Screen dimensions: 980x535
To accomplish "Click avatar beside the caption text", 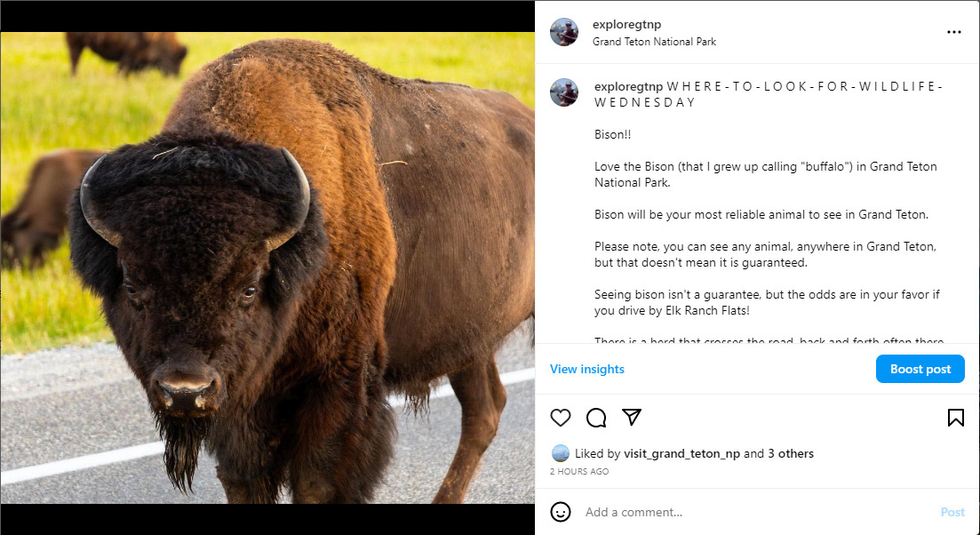I will [564, 92].
